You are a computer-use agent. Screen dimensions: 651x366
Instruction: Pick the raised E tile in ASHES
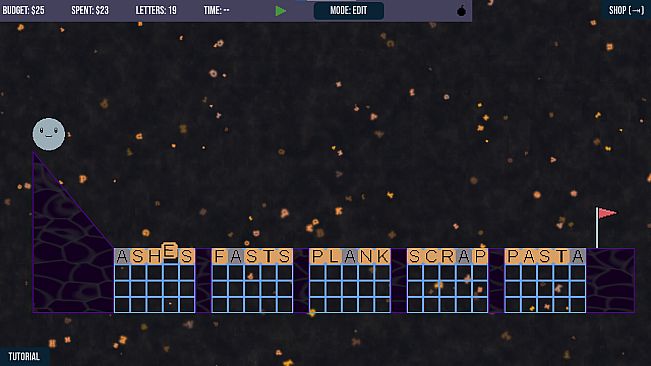170,251
